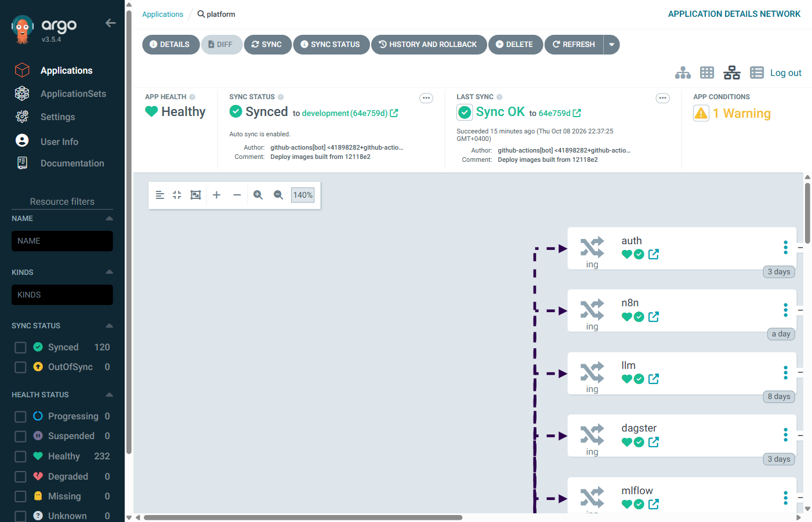The image size is (812, 522).
Task: Open Applications in the sidebar
Action: (x=66, y=70)
